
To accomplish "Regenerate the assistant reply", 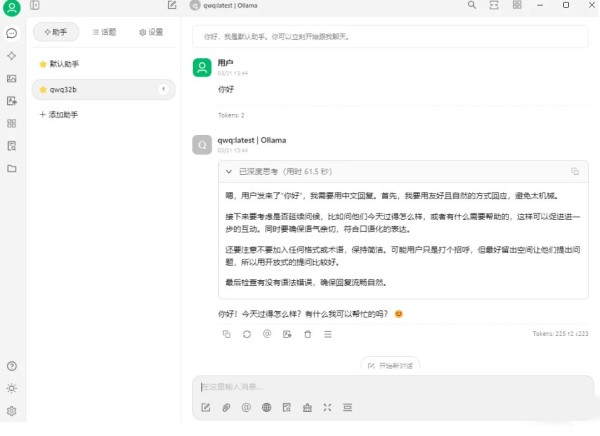I will pyautogui.click(x=247, y=334).
